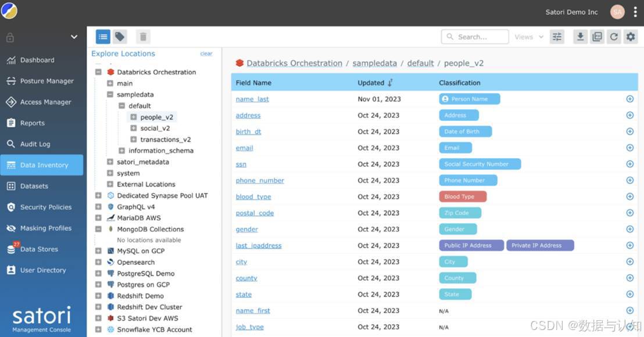Click the Satori logo at top left
The width and height of the screenshot is (644, 337).
[9, 10]
